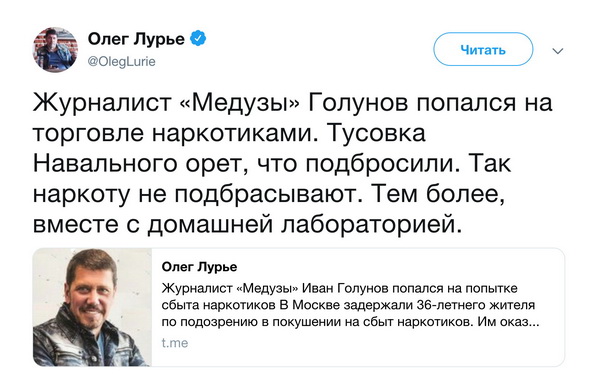Expand the tweet options chevron

click(x=558, y=51)
